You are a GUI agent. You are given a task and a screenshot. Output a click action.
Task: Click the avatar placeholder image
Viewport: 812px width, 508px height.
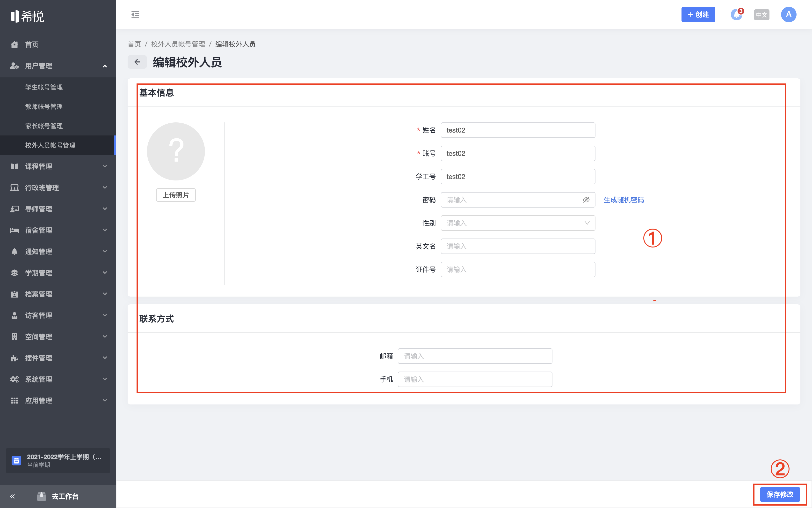(x=176, y=151)
